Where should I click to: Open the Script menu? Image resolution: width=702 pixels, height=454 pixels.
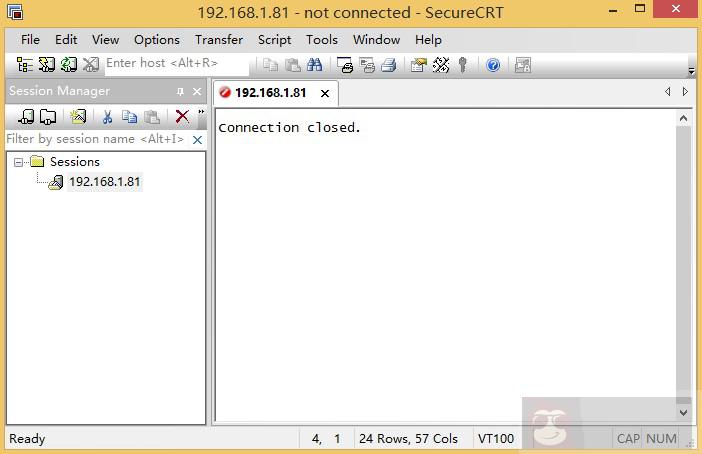(274, 40)
